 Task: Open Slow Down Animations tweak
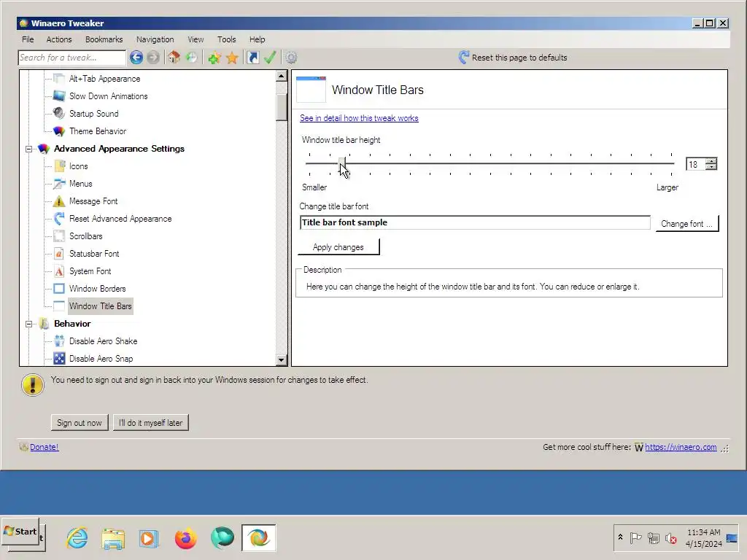109,96
